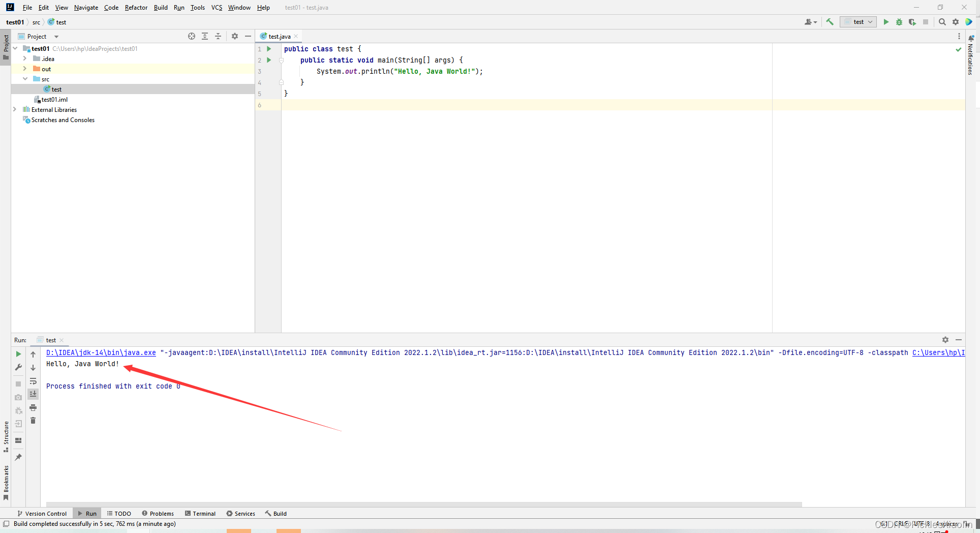Open Version Control tool tab

[42, 514]
